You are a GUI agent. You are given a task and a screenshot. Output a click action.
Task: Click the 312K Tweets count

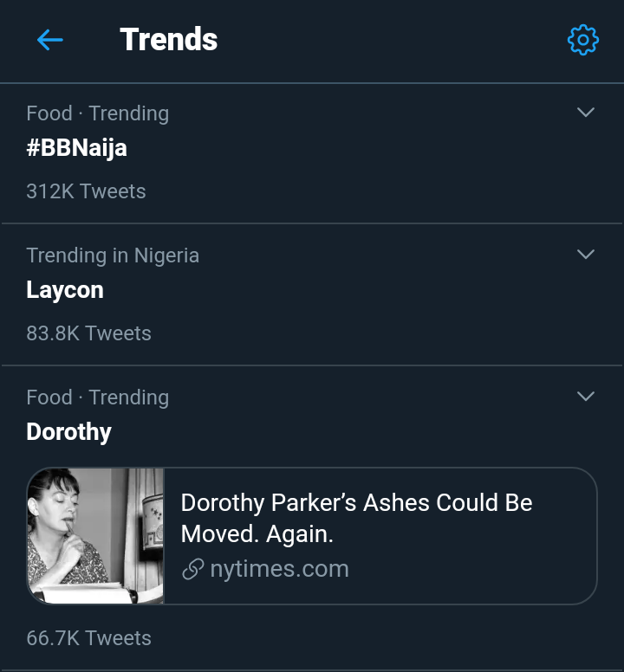click(x=86, y=191)
